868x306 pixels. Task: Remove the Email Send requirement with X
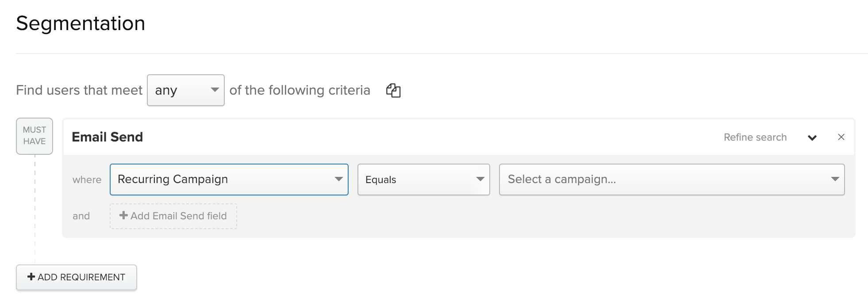pyautogui.click(x=841, y=137)
